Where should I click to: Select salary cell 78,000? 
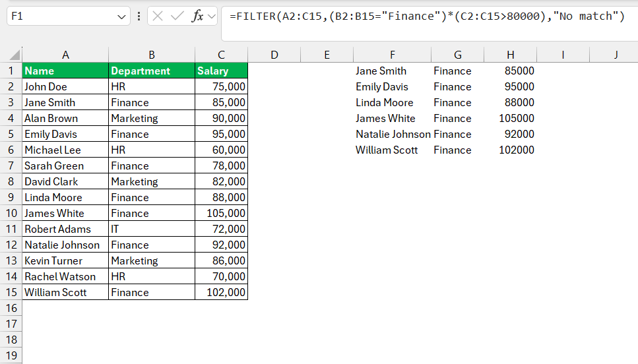[221, 166]
